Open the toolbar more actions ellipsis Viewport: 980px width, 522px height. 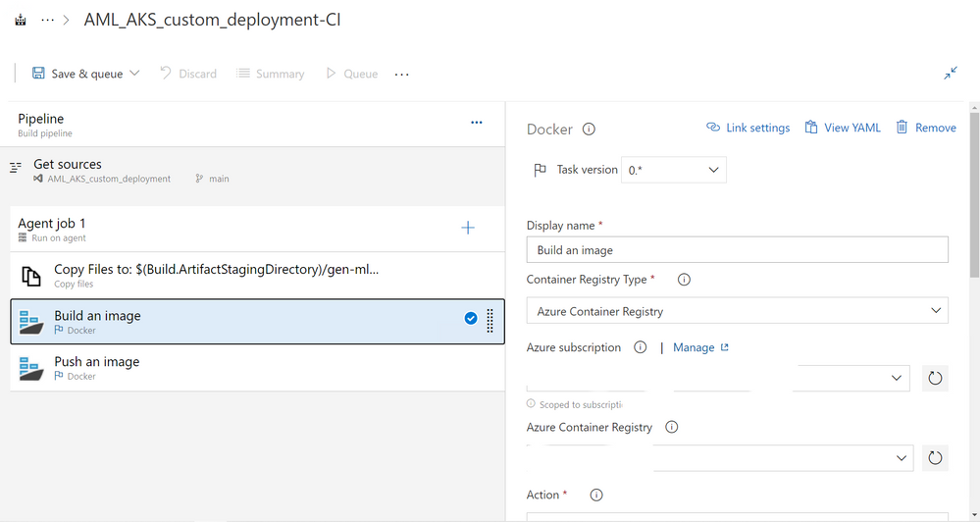click(x=402, y=75)
